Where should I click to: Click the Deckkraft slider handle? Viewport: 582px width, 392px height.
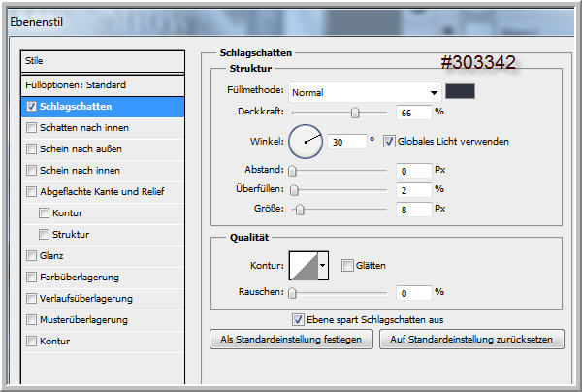point(355,113)
